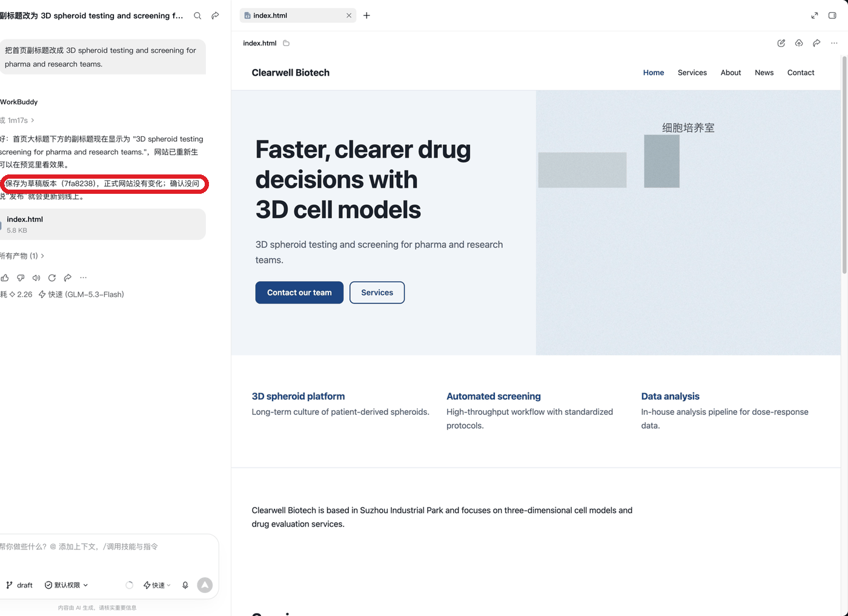Click the Data analysis heading
848x616 pixels.
pos(671,396)
